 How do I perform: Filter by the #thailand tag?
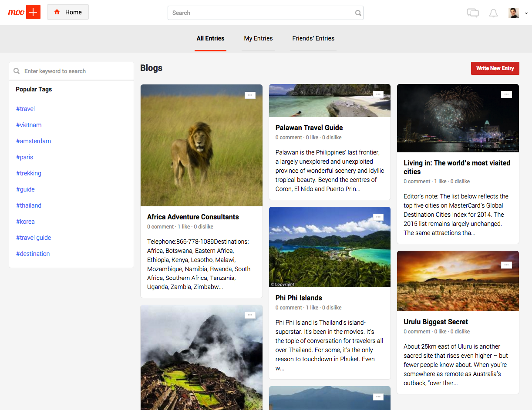tap(29, 205)
